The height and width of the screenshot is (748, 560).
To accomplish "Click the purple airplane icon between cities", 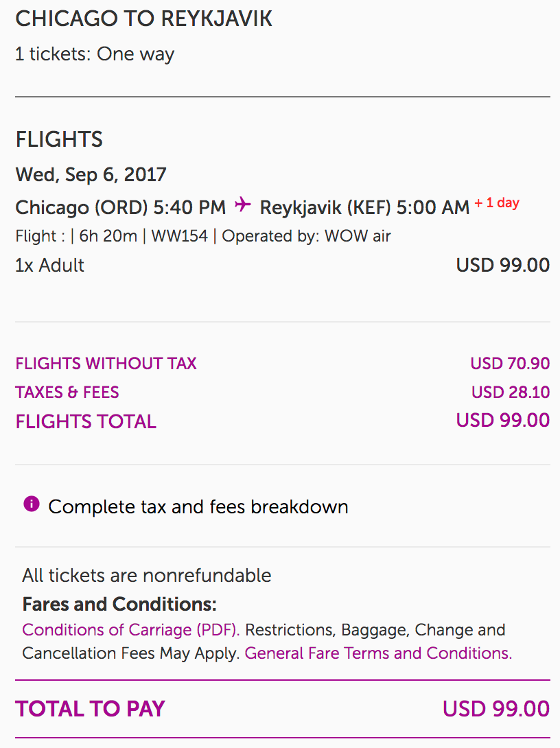I will tap(242, 205).
